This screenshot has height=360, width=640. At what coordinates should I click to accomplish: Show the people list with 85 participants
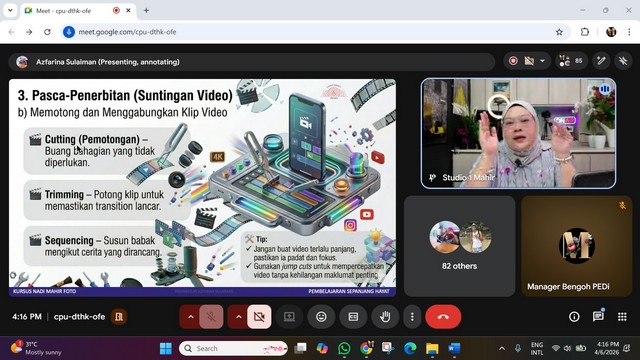click(571, 61)
